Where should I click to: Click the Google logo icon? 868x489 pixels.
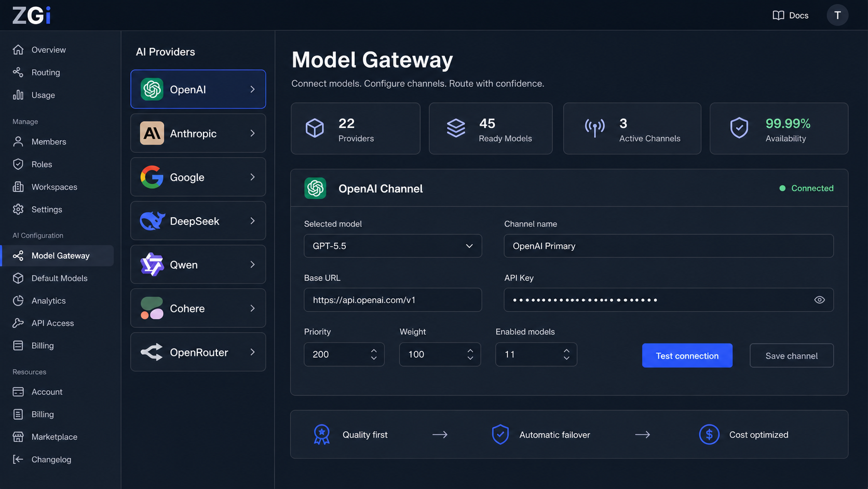pyautogui.click(x=152, y=177)
